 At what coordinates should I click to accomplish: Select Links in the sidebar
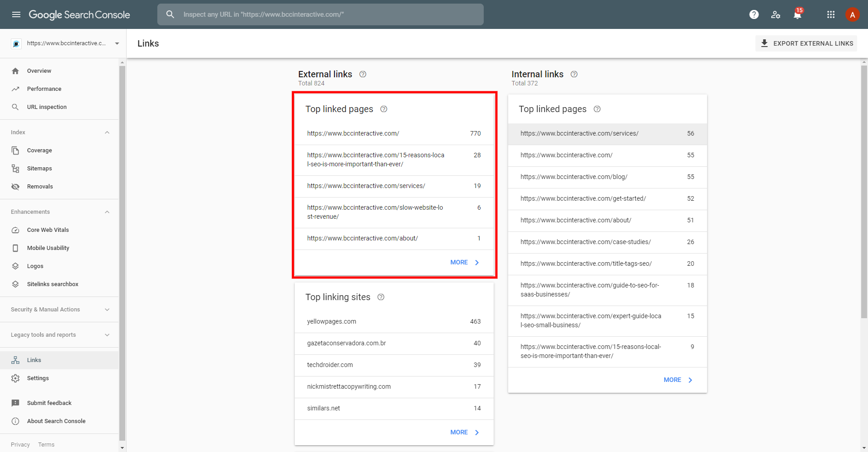coord(59,360)
